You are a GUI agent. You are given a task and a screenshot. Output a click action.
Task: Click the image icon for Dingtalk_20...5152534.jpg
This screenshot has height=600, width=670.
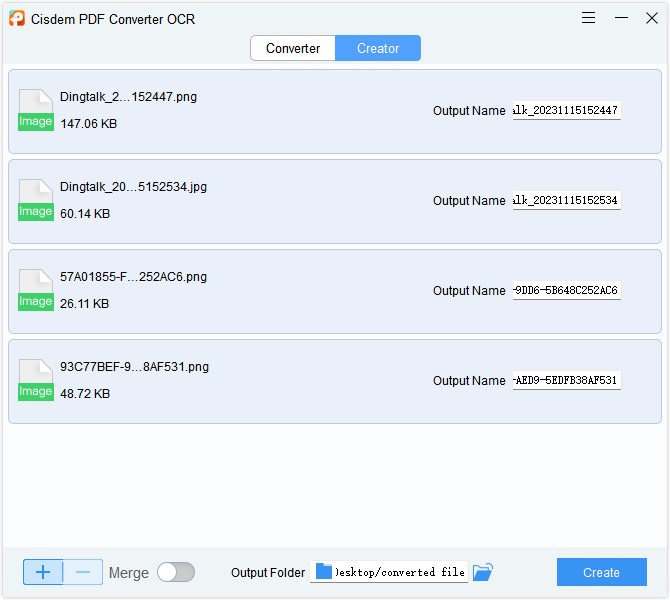pos(36,200)
